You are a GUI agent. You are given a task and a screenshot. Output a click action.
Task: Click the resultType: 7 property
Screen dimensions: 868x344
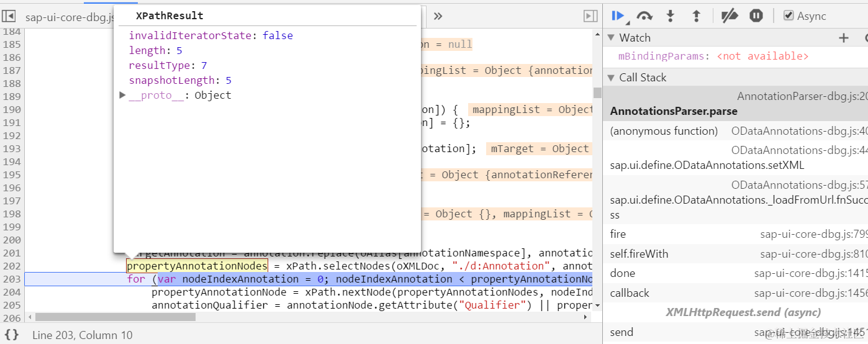pos(168,65)
